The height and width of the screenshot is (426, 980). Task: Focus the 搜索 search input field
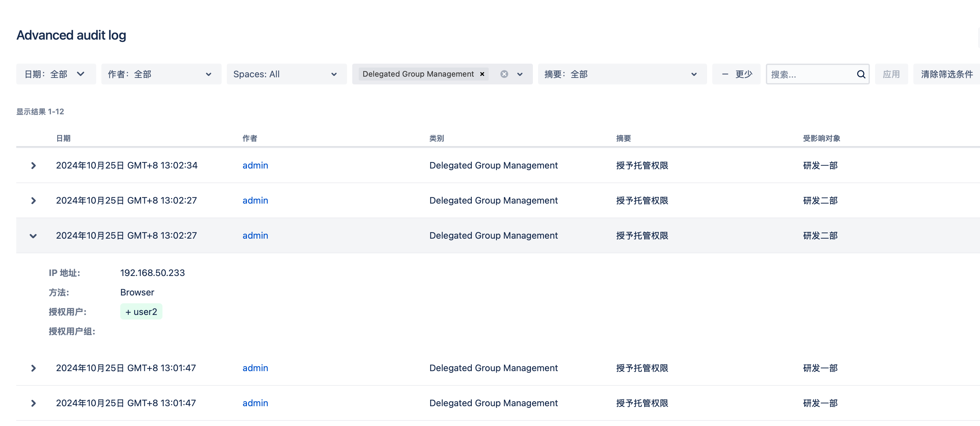click(x=810, y=74)
